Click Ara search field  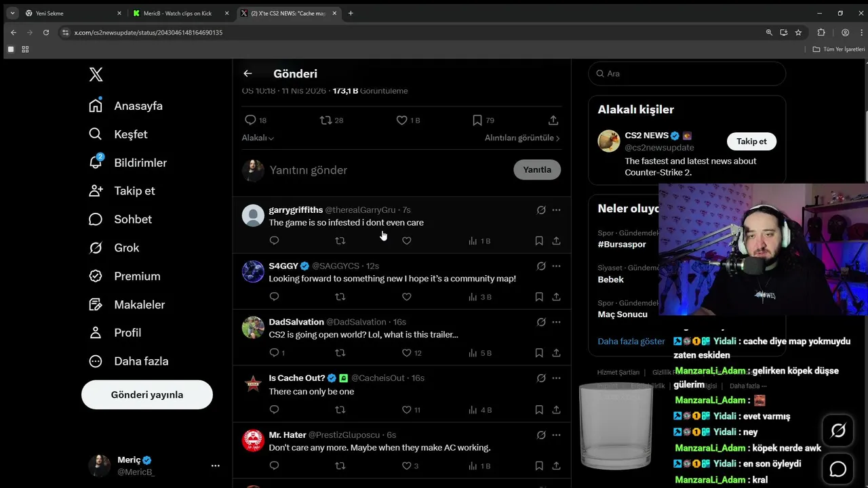(x=687, y=73)
